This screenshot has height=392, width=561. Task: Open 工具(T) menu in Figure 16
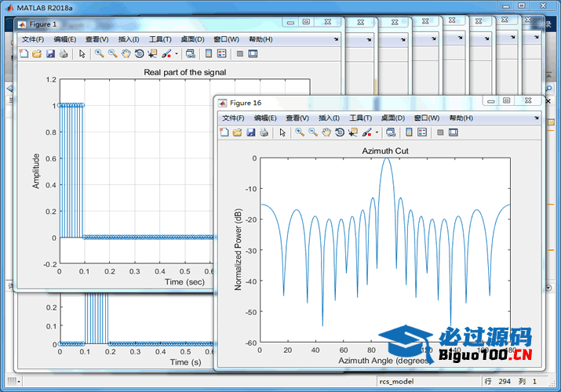coord(361,118)
